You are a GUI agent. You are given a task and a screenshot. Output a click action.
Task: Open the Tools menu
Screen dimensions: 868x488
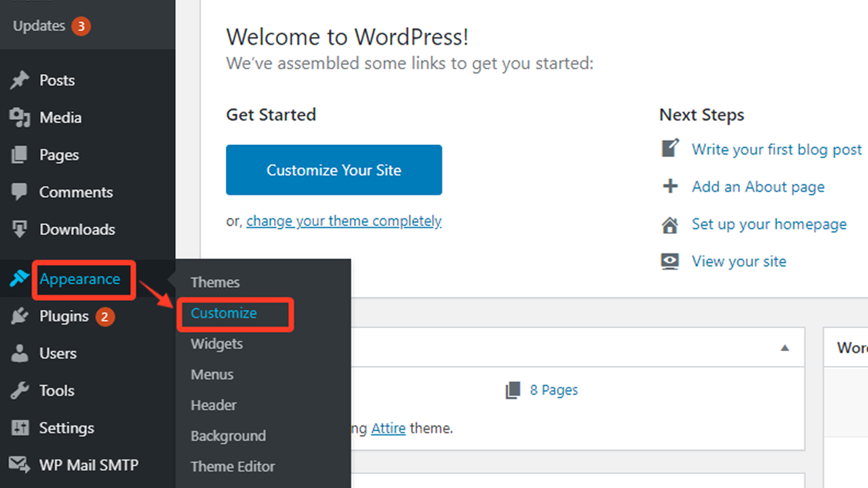(56, 390)
